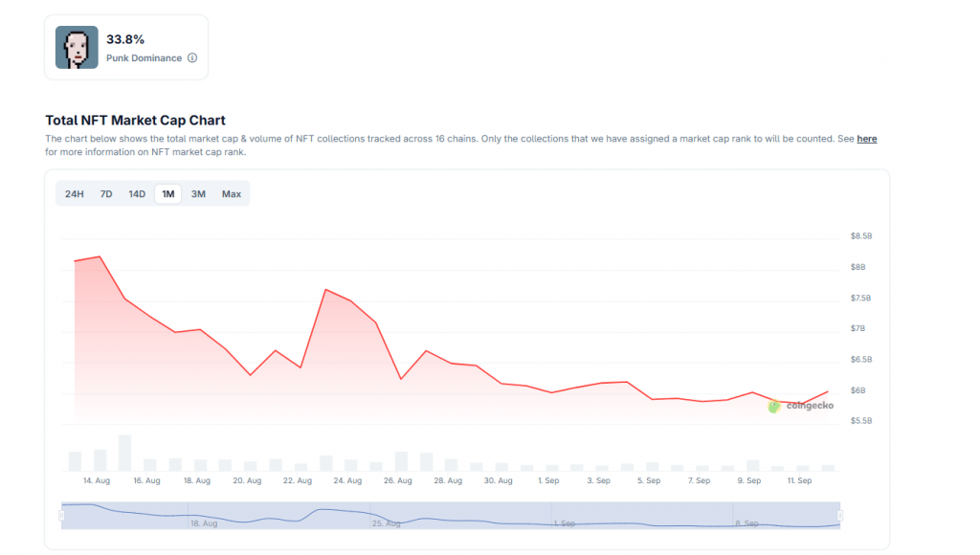980x555 pixels.
Task: Open the 14D market cap view
Action: tap(136, 193)
